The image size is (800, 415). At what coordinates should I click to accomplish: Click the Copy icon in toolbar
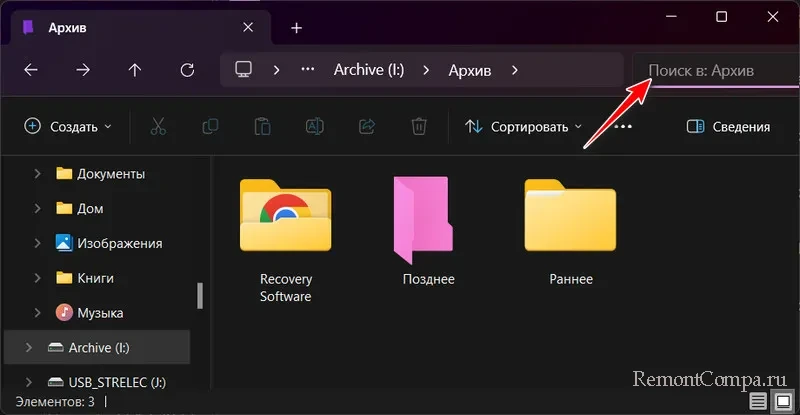click(210, 127)
